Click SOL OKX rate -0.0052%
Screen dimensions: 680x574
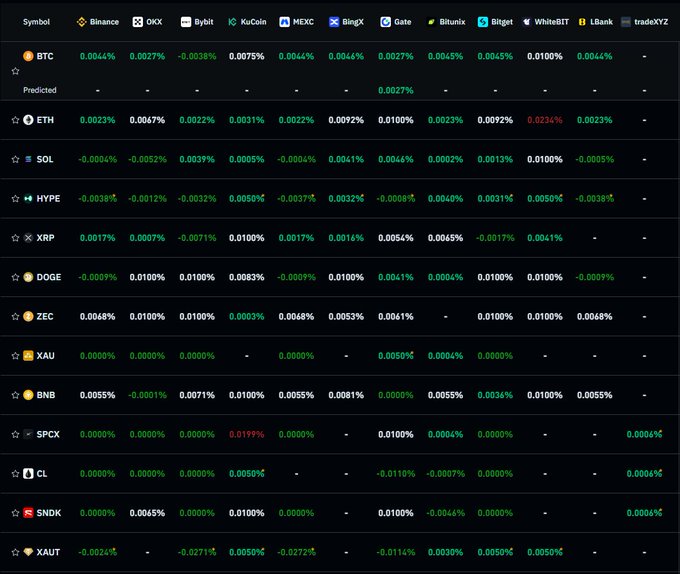coord(147,159)
